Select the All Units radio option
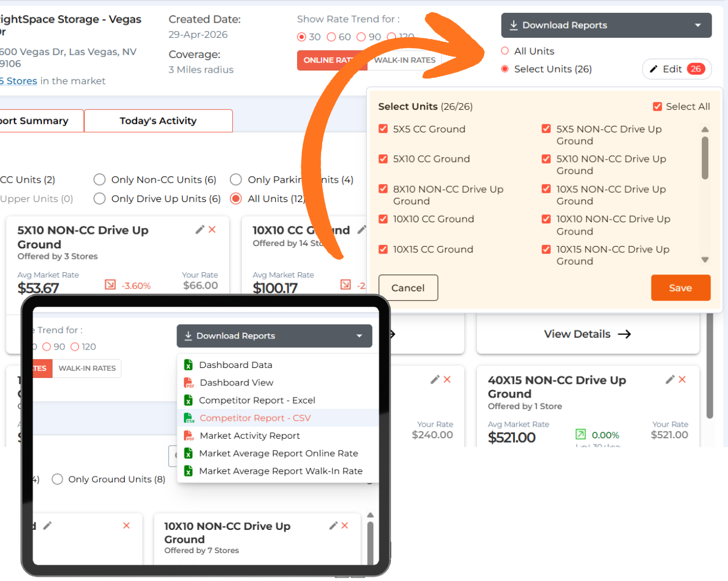This screenshot has width=728, height=581. tap(505, 51)
